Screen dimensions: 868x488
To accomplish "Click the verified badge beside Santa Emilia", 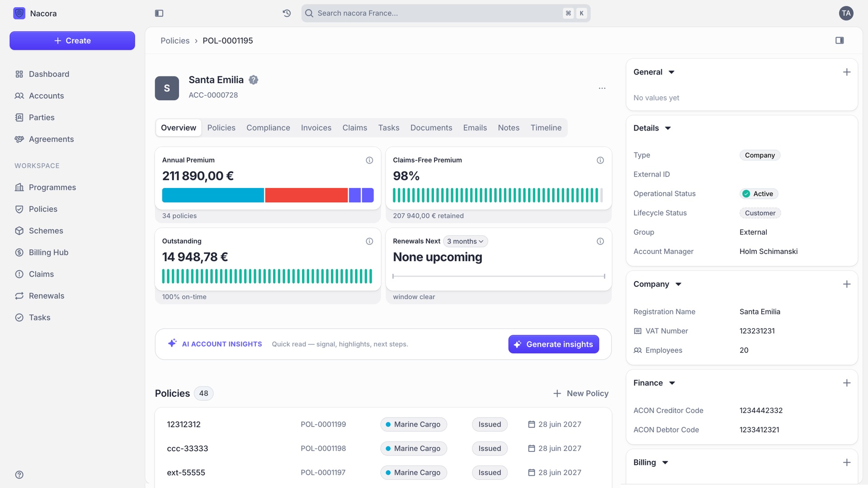I will tap(254, 80).
